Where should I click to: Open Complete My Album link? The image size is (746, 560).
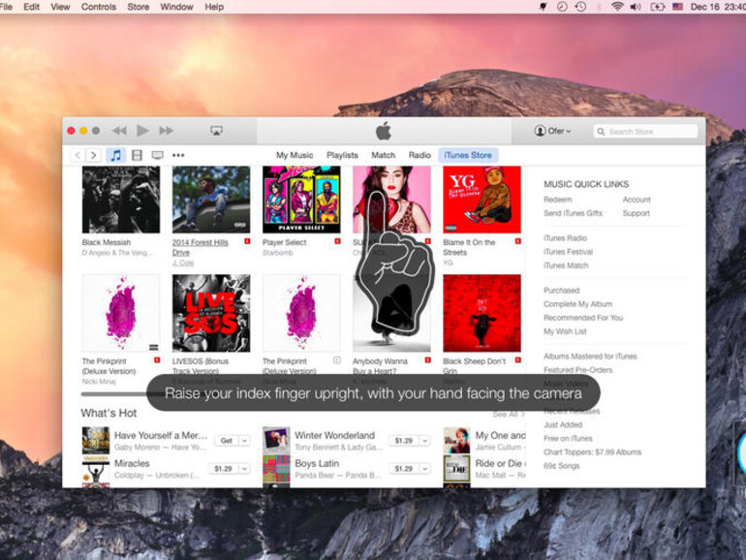tap(577, 304)
